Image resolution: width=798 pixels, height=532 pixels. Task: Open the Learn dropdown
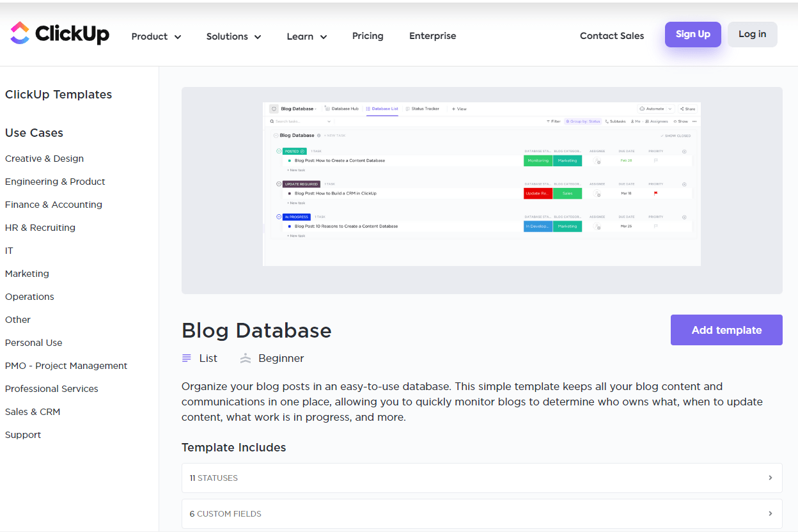point(306,36)
